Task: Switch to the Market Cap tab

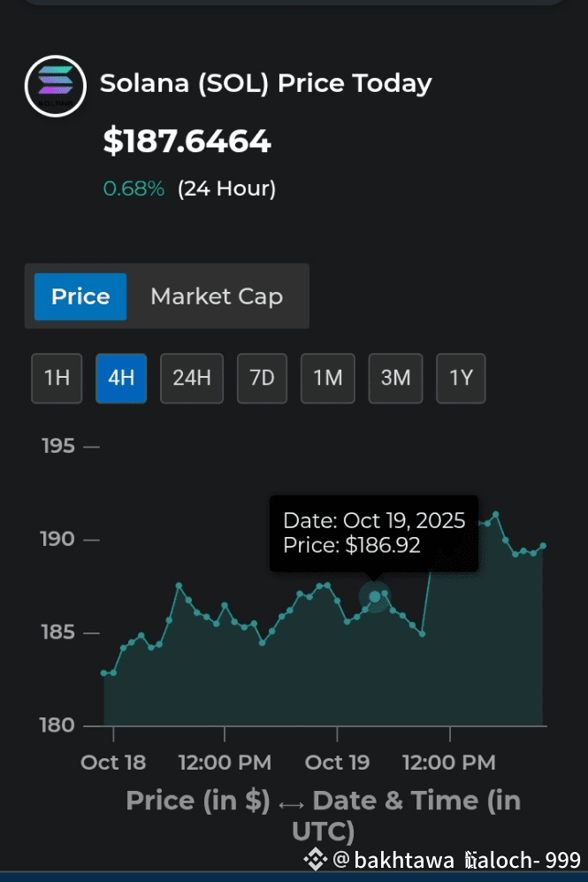Action: tap(217, 296)
